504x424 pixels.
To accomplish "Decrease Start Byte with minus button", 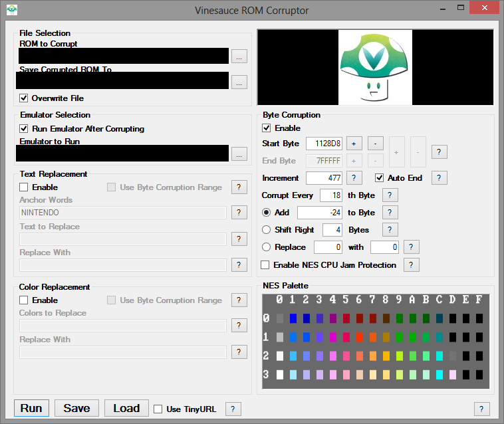I will tap(376, 144).
